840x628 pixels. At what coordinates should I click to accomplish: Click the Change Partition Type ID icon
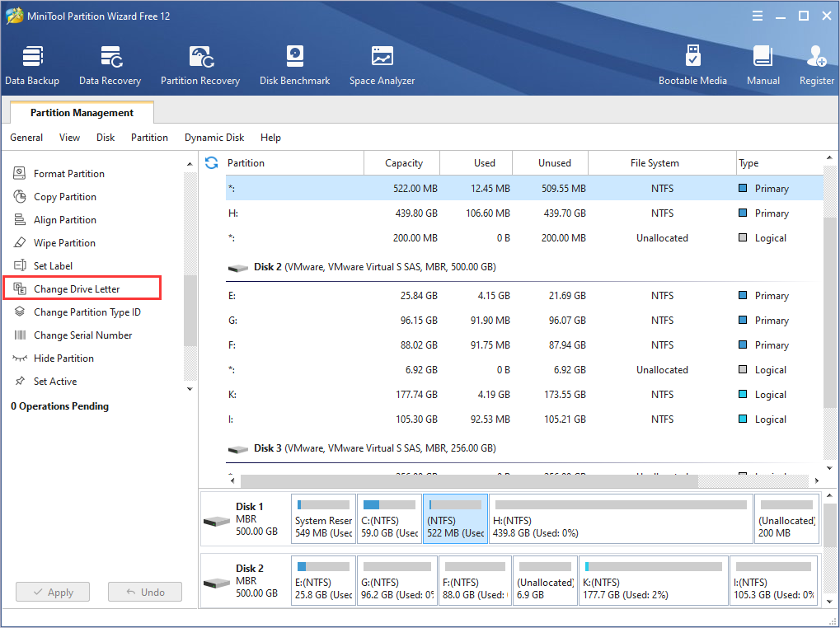tap(20, 312)
